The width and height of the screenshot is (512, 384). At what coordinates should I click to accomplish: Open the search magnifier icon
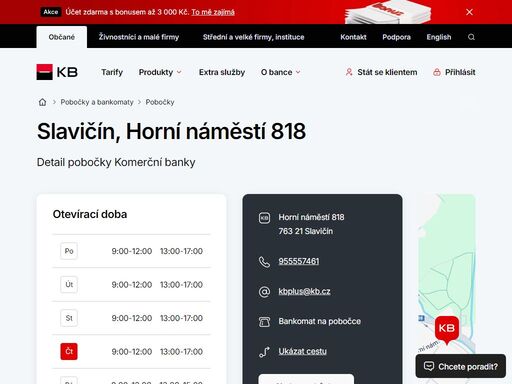tap(471, 37)
